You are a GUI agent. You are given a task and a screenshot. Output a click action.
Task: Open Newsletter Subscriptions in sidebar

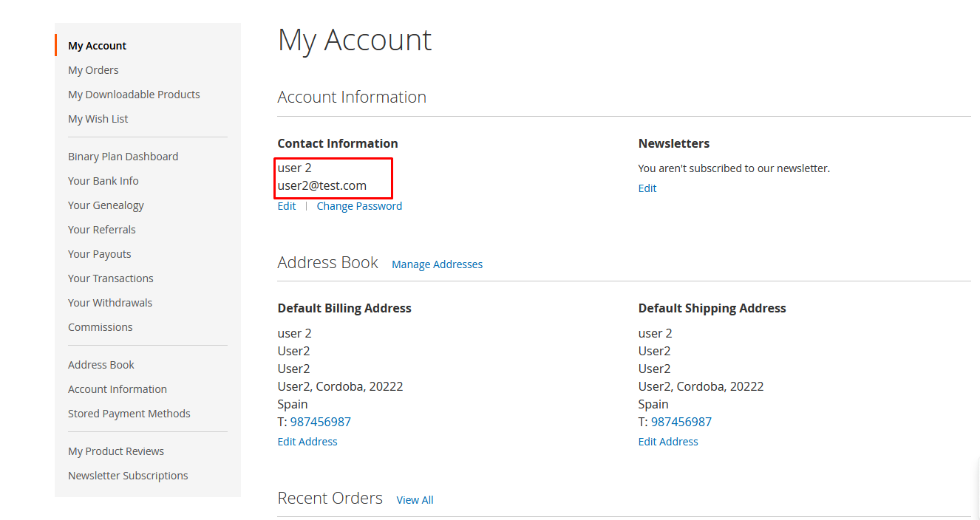pos(128,476)
